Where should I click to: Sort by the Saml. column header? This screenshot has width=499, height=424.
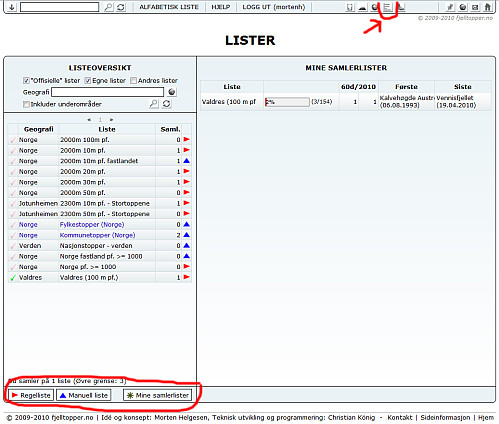pos(170,129)
